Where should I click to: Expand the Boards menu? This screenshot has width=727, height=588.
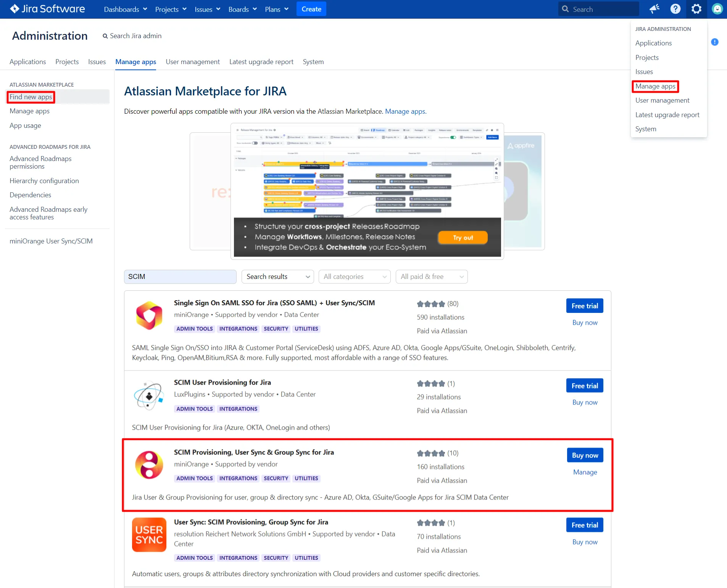(242, 9)
